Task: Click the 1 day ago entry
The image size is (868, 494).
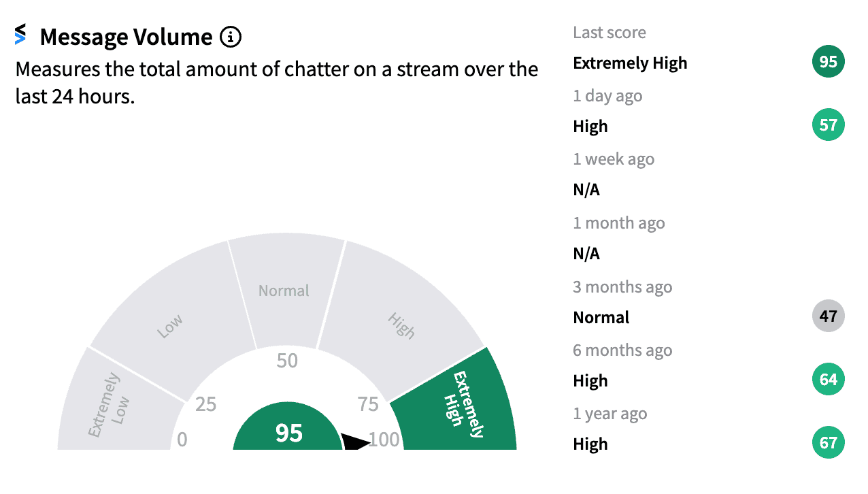Action: point(607,96)
